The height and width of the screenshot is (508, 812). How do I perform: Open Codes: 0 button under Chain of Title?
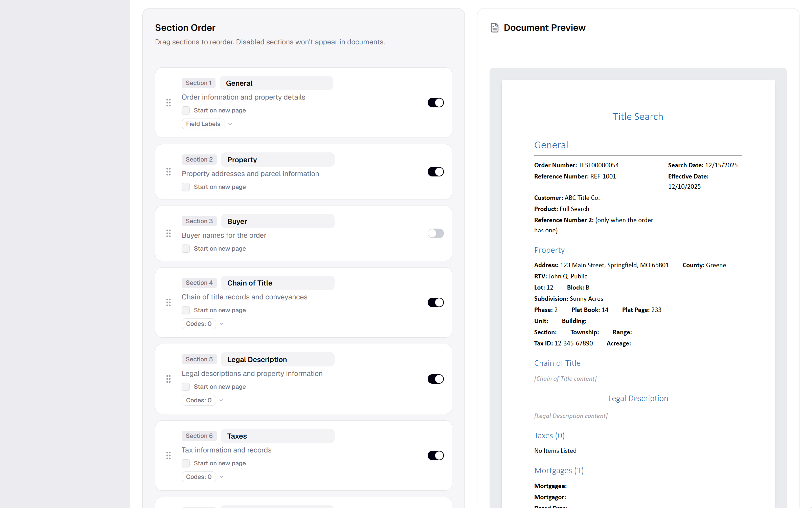[199, 324]
